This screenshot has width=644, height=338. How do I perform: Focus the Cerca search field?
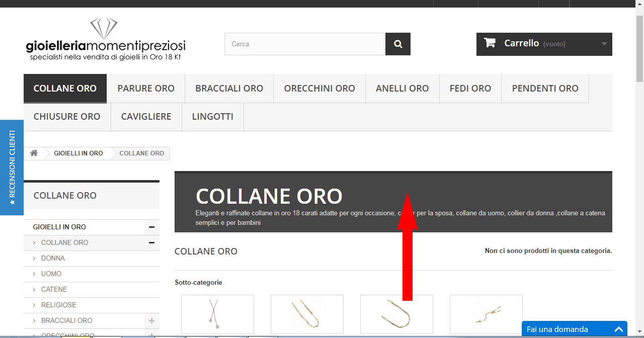pos(305,44)
